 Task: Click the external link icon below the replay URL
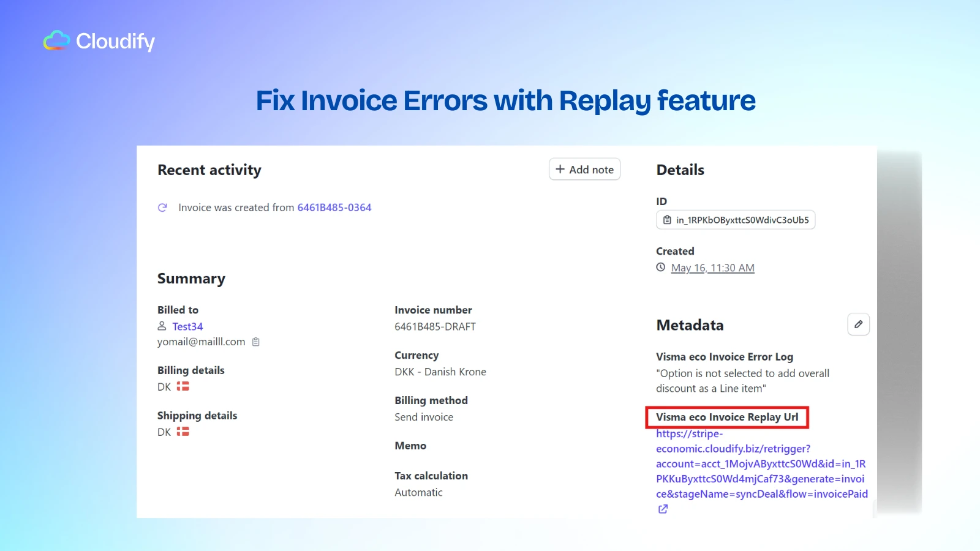[663, 509]
